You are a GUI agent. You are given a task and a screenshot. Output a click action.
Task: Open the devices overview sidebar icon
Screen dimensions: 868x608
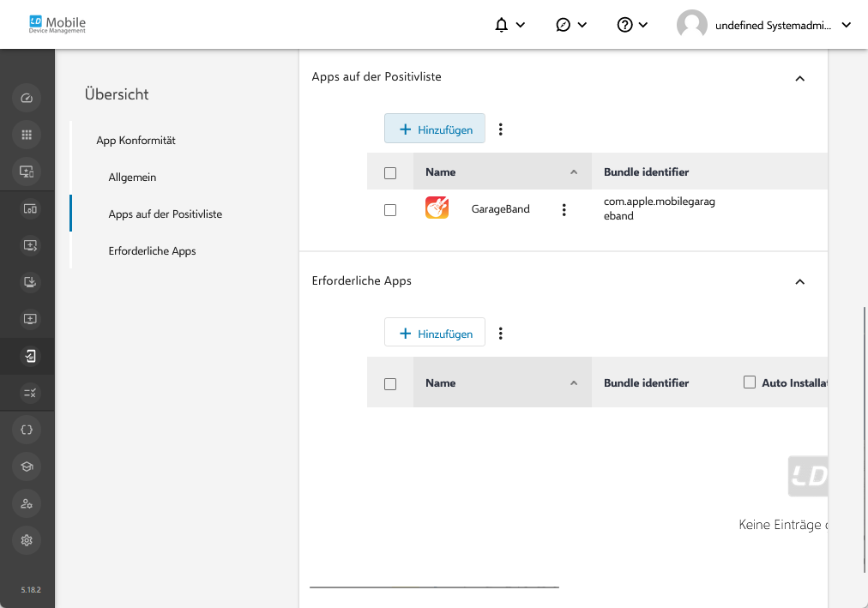click(x=30, y=208)
